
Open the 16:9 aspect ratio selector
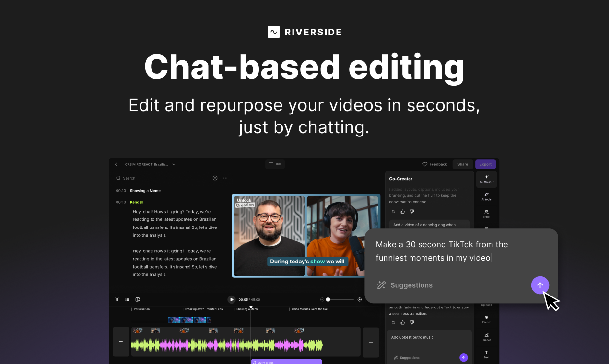coord(275,164)
